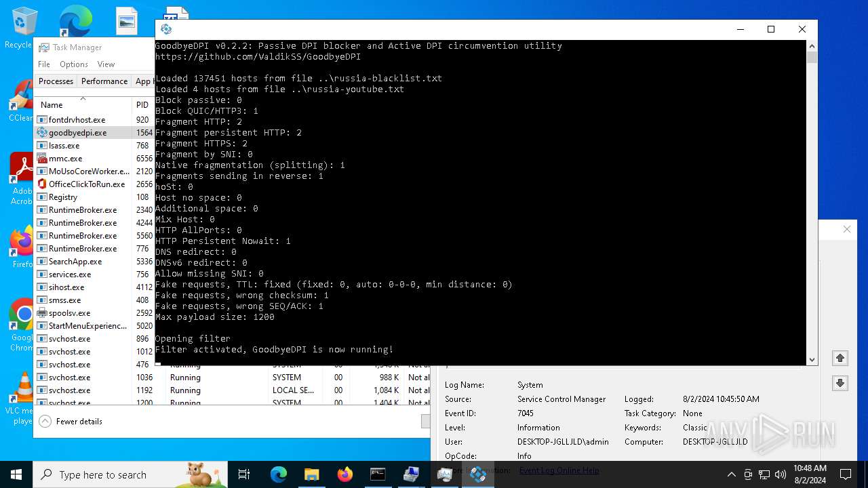Open Microsoft Edge from the taskbar

(x=278, y=474)
